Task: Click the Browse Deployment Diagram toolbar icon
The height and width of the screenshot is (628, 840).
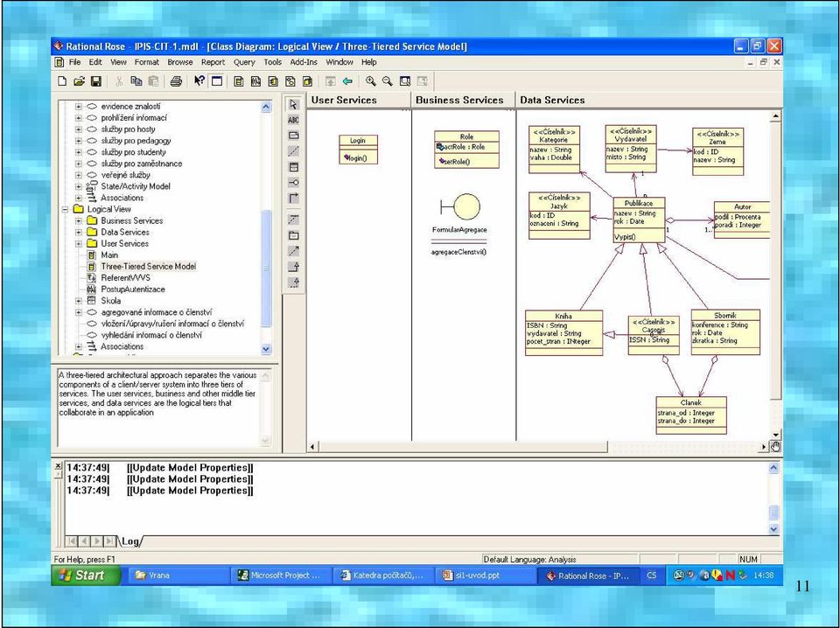Action: tap(307, 81)
